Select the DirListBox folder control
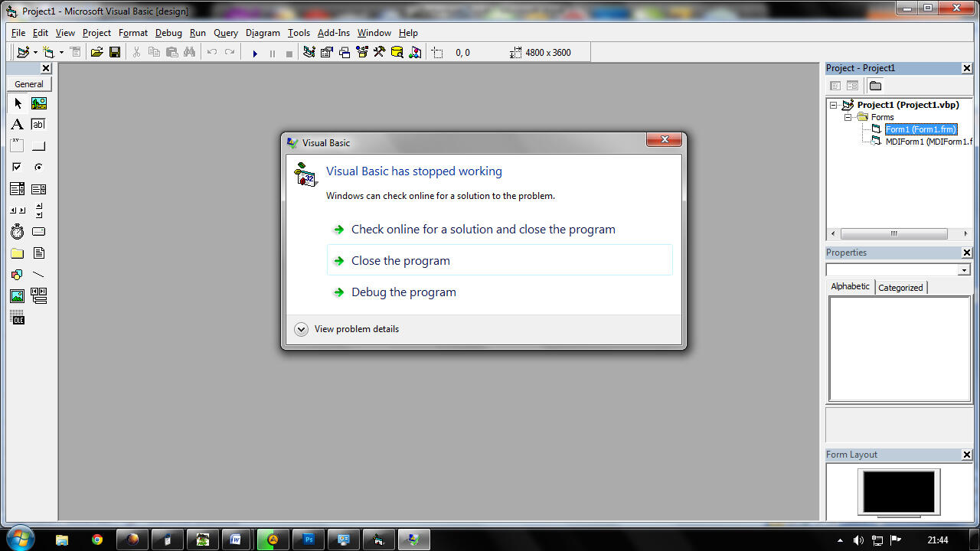This screenshot has width=980, height=551. tap(18, 253)
